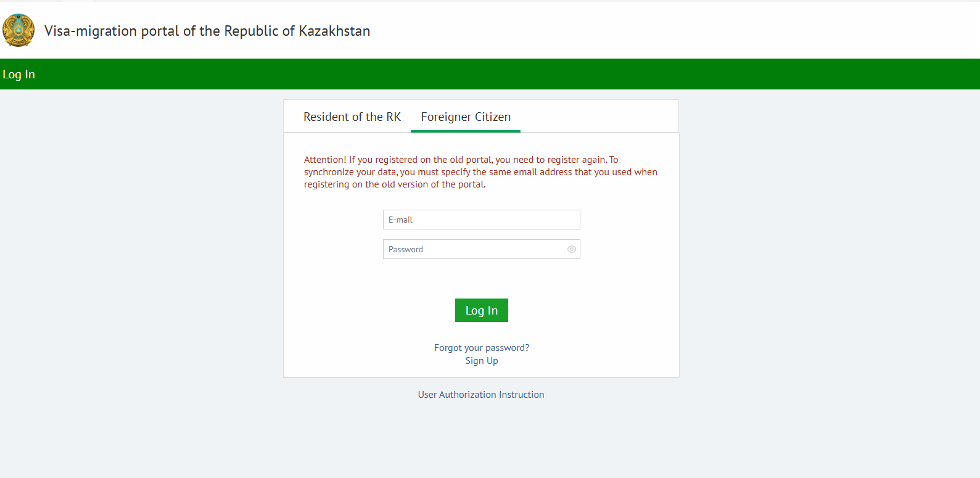Focus the E-mail input field
This screenshot has width=980, height=478.
(x=481, y=219)
